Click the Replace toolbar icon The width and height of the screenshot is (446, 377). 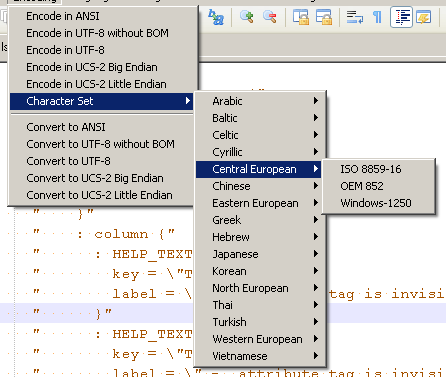tap(216, 17)
